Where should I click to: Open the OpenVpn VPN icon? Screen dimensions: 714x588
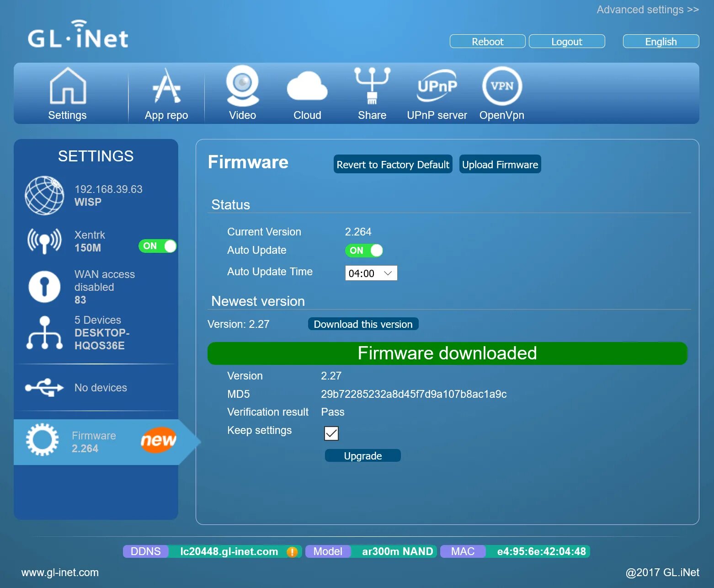coord(502,86)
